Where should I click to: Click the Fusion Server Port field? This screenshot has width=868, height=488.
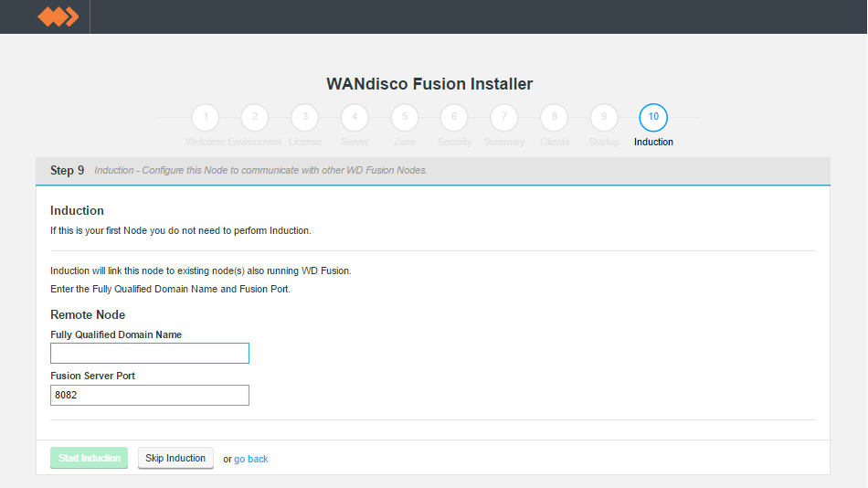pyautogui.click(x=150, y=395)
